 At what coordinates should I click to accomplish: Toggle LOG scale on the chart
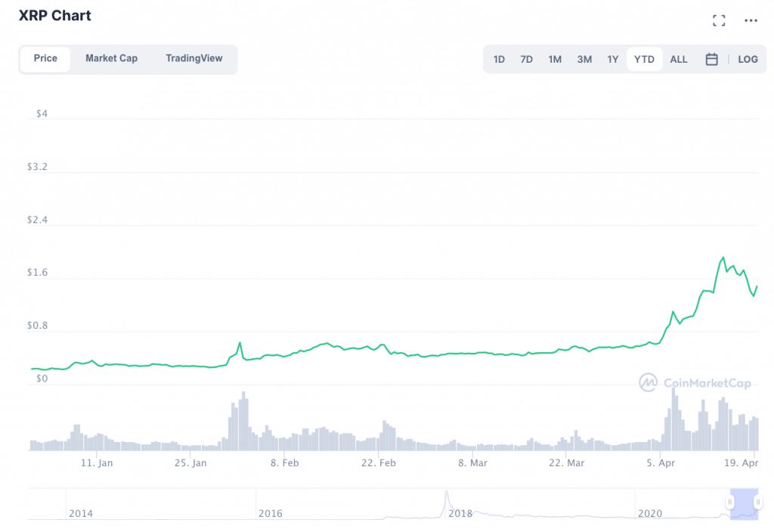coord(748,59)
